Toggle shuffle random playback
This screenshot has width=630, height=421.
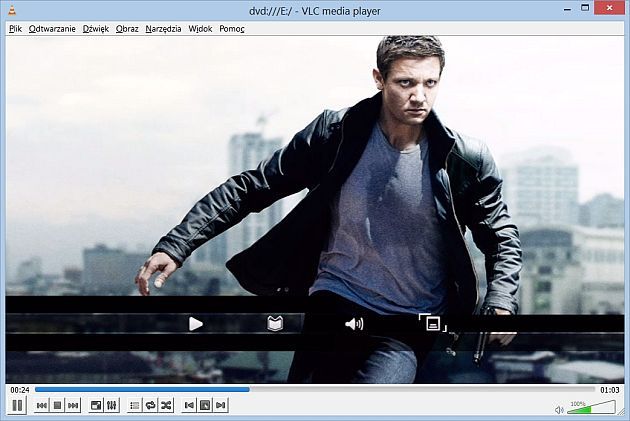(x=166, y=406)
